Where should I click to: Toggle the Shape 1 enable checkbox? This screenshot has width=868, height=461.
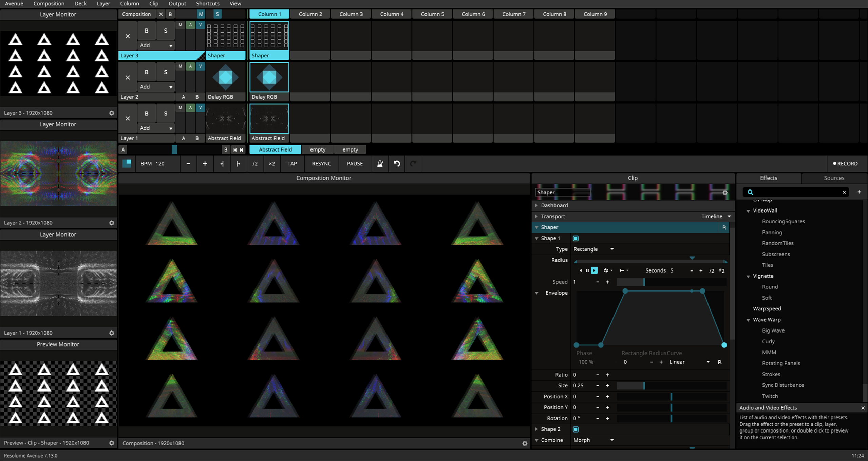[576, 238]
